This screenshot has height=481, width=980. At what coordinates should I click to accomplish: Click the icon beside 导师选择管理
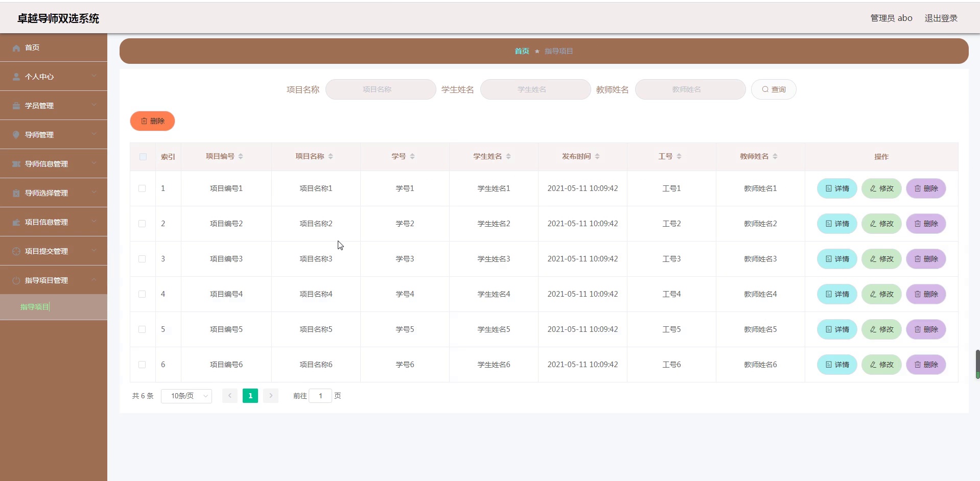(16, 193)
